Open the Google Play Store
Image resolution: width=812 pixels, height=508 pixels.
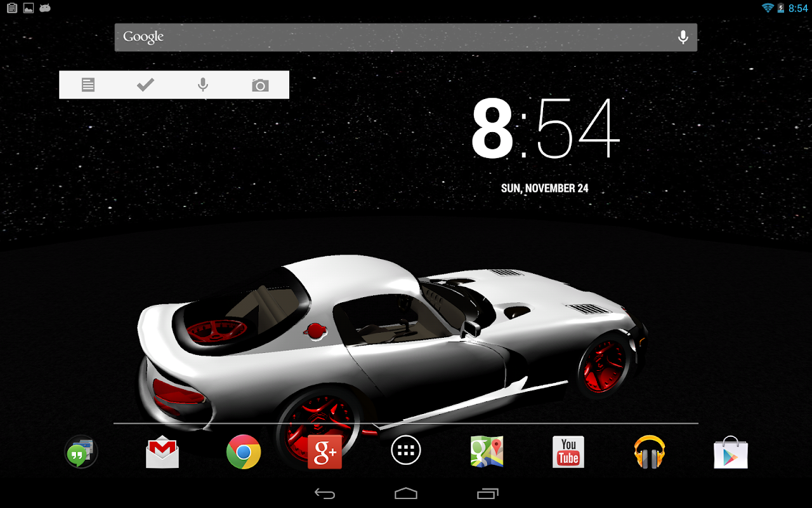coord(731,452)
